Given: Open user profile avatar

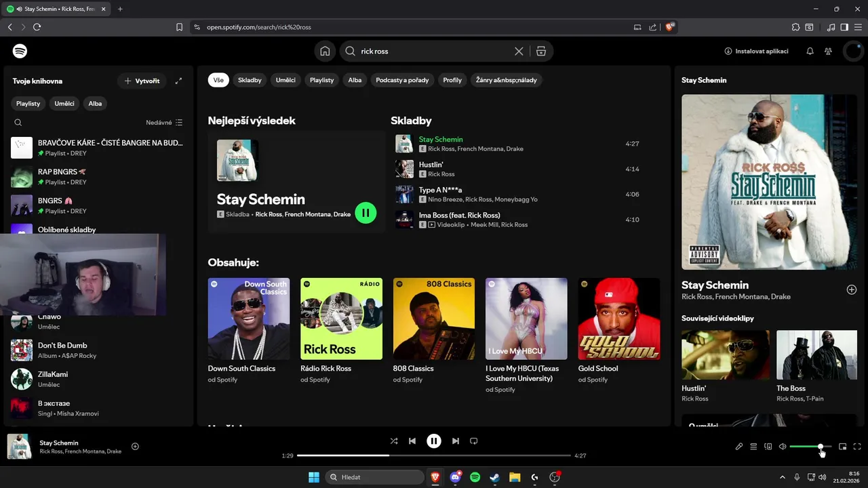Looking at the screenshot, I should point(852,51).
